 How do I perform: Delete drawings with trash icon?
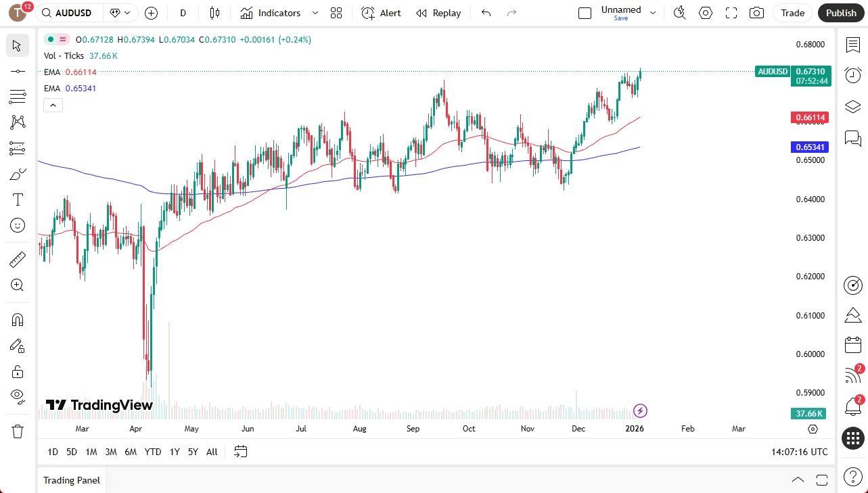coord(18,431)
